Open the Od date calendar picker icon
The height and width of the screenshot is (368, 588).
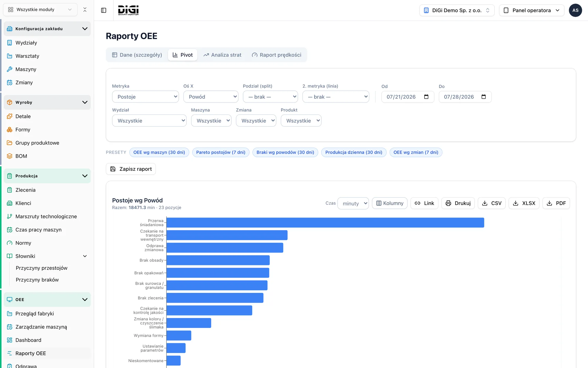(x=426, y=97)
